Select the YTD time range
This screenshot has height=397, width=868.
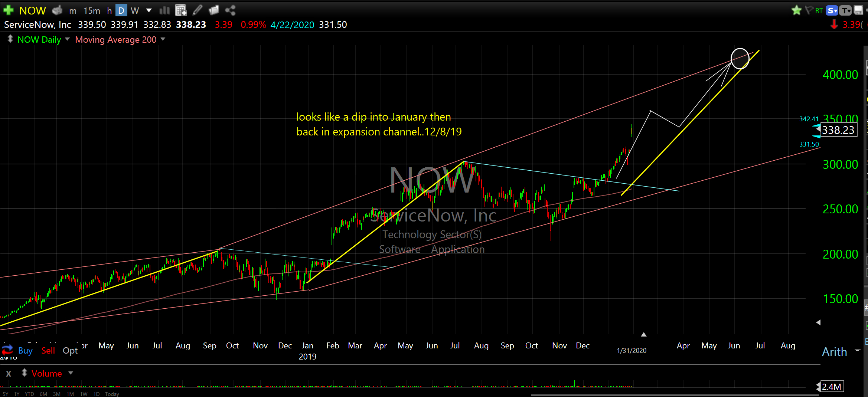(x=29, y=394)
